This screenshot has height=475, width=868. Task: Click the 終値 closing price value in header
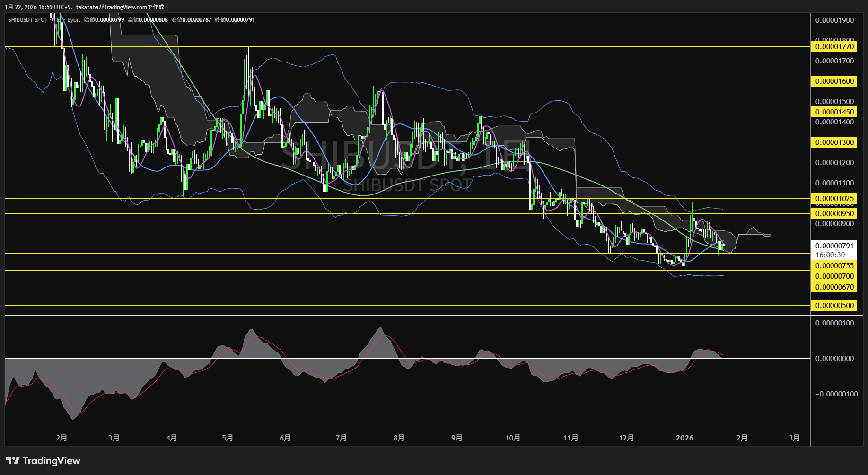[240, 20]
